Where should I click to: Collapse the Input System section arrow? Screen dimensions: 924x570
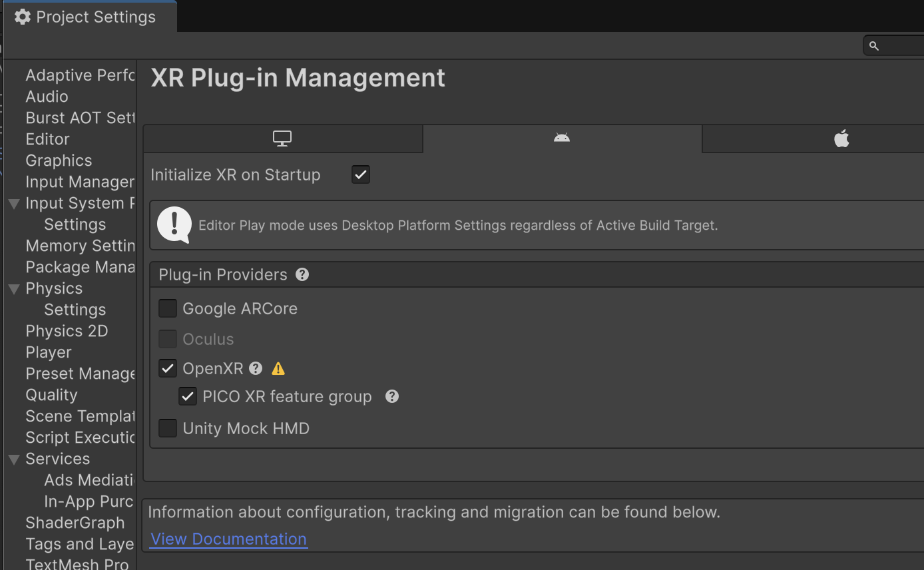tap(13, 203)
